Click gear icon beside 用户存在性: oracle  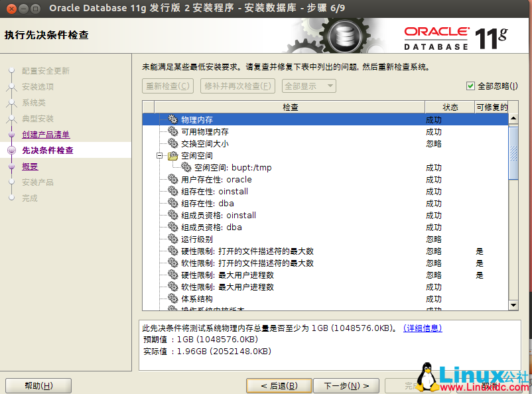172,179
